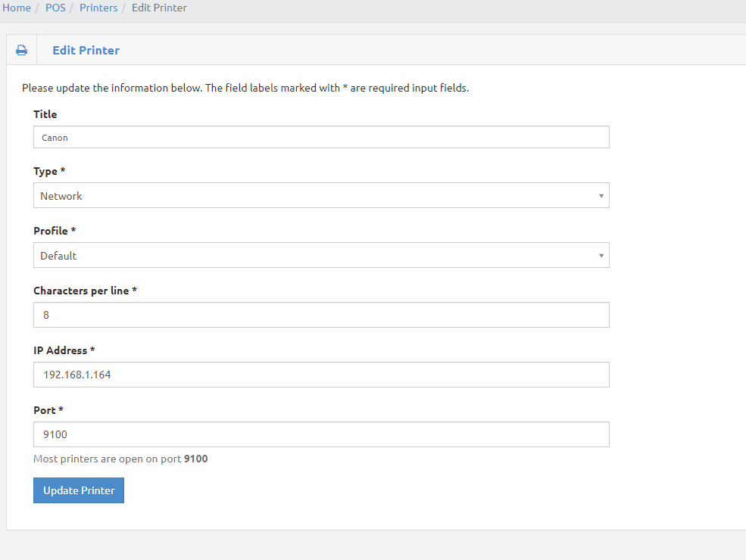Click the Profile dropdown arrow
746x560 pixels.
601,256
